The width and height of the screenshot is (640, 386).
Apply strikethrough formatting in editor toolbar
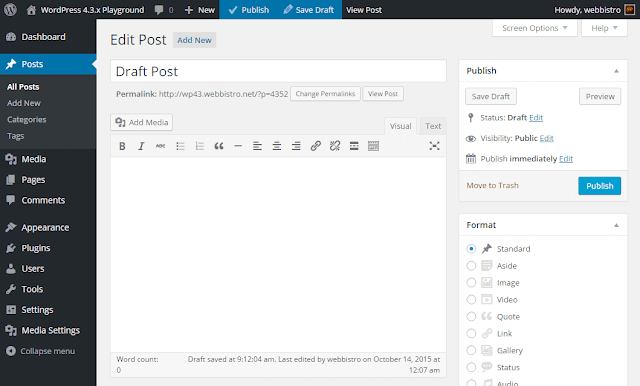(x=160, y=146)
